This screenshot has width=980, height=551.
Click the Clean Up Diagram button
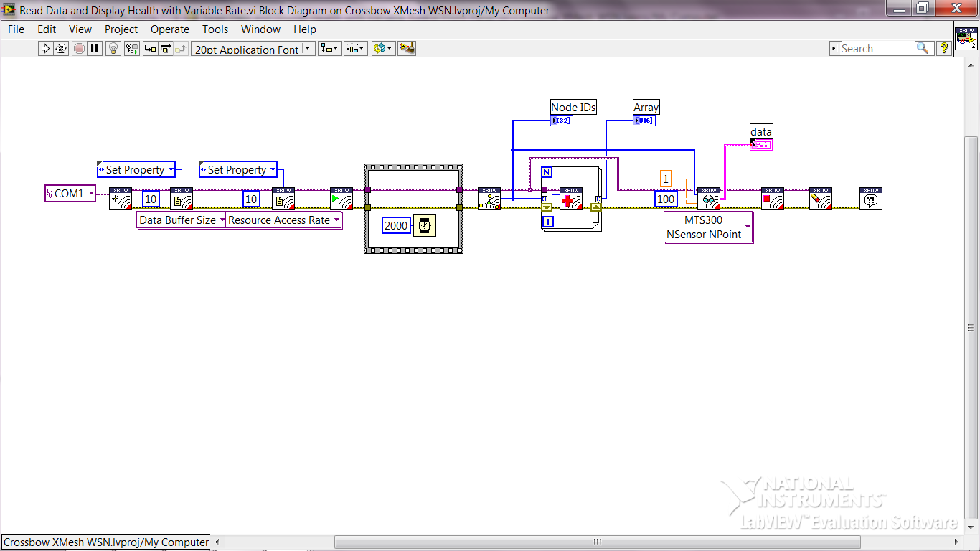click(407, 49)
